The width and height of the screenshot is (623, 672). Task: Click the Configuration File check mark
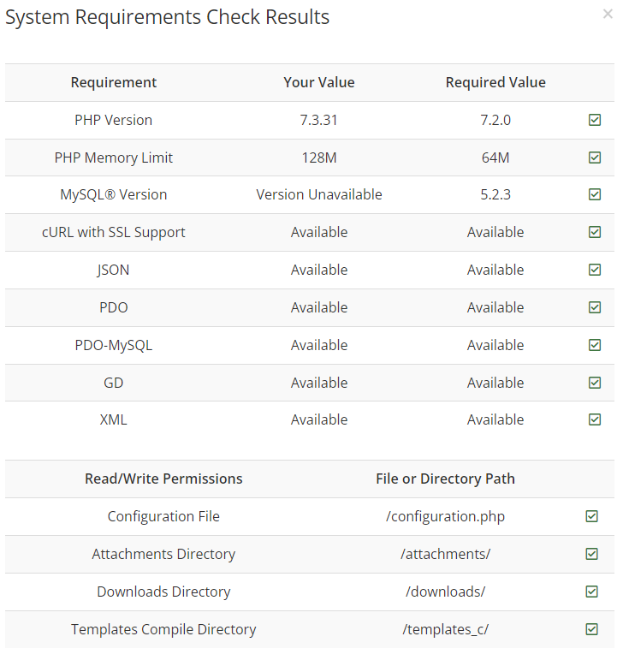click(591, 516)
